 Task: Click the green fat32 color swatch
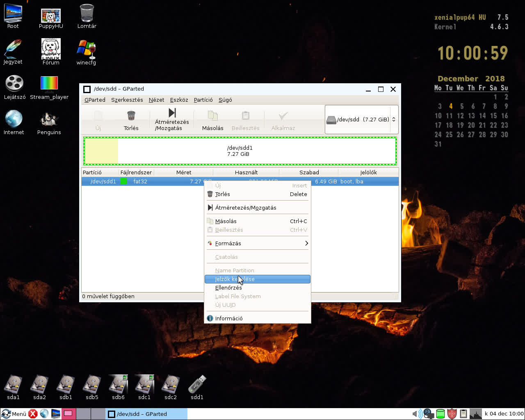[124, 181]
